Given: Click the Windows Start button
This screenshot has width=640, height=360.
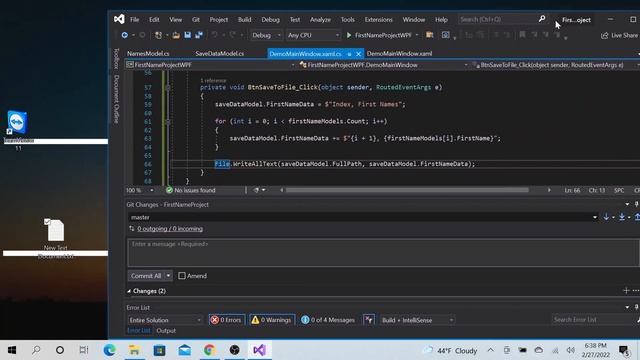Looking at the screenshot, I should click(x=12, y=350).
